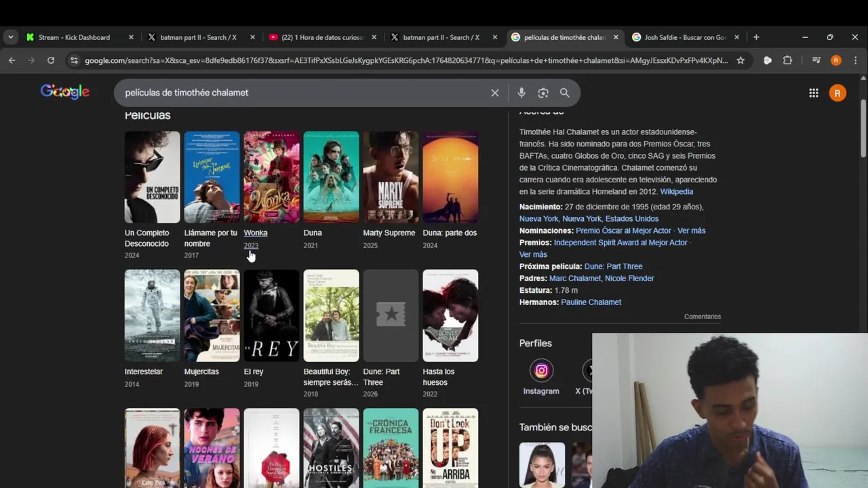Open the Llámame por tu nombre poster
Screen dimensions: 868x488
pyautogui.click(x=212, y=177)
